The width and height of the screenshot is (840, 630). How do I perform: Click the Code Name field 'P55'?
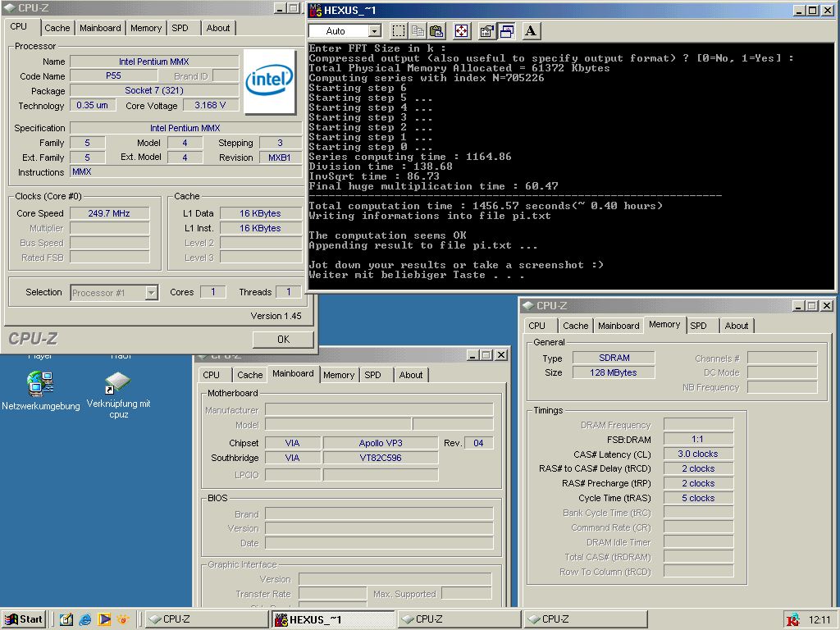113,76
